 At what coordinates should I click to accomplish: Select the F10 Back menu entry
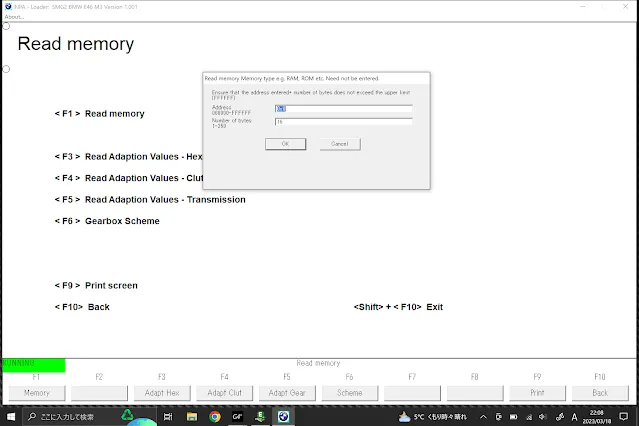point(82,307)
